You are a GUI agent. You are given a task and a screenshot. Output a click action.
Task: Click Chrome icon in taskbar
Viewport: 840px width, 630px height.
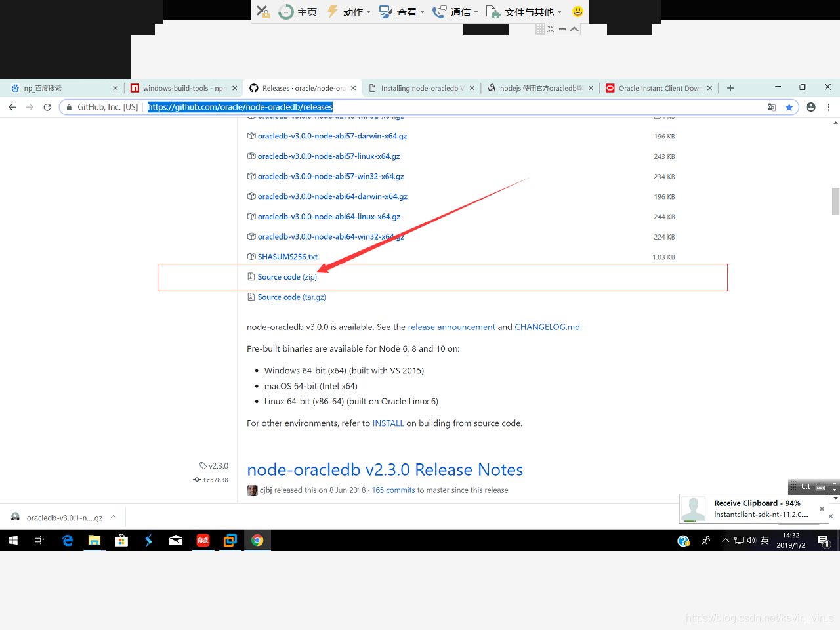257,541
